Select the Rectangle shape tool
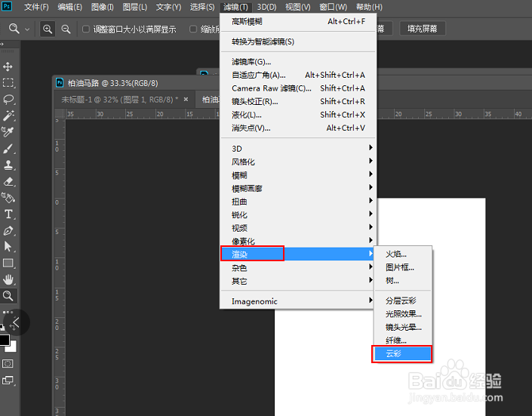532x416 pixels. 8,263
